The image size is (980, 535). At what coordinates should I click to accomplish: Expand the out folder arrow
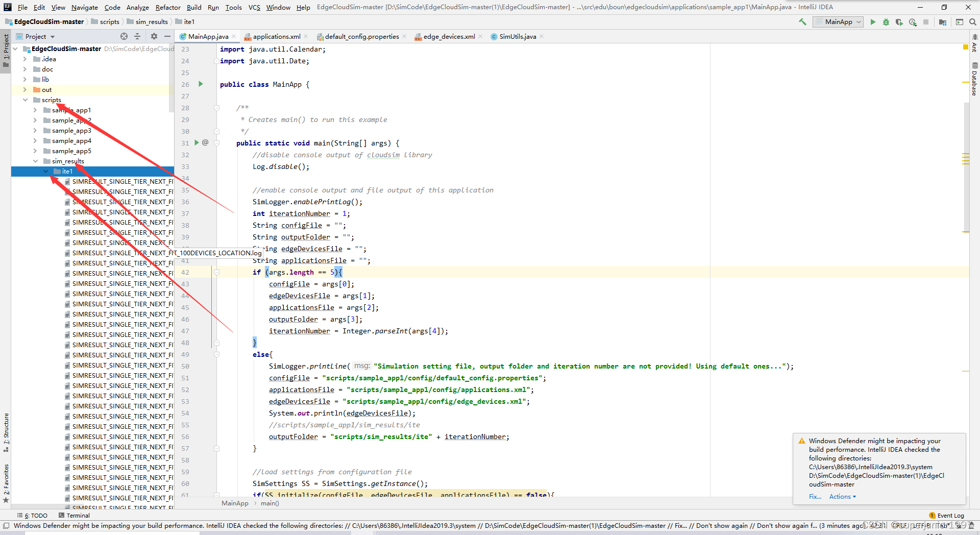coord(24,90)
